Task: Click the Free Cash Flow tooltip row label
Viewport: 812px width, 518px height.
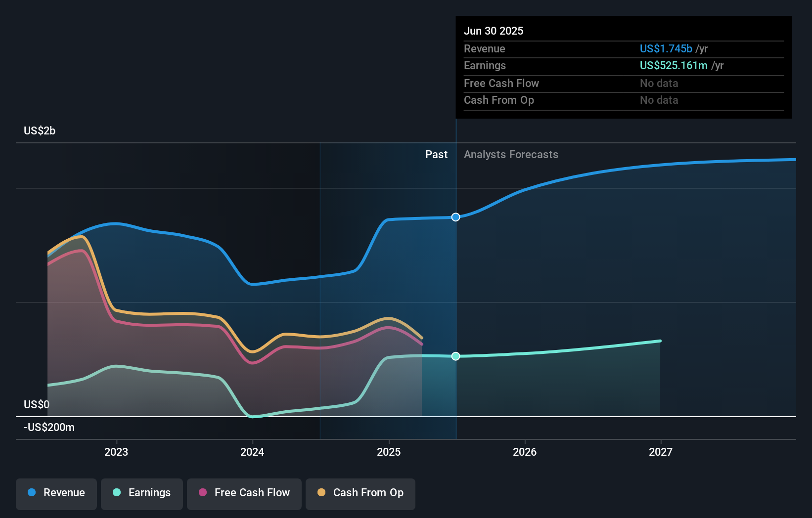Action: [x=501, y=83]
